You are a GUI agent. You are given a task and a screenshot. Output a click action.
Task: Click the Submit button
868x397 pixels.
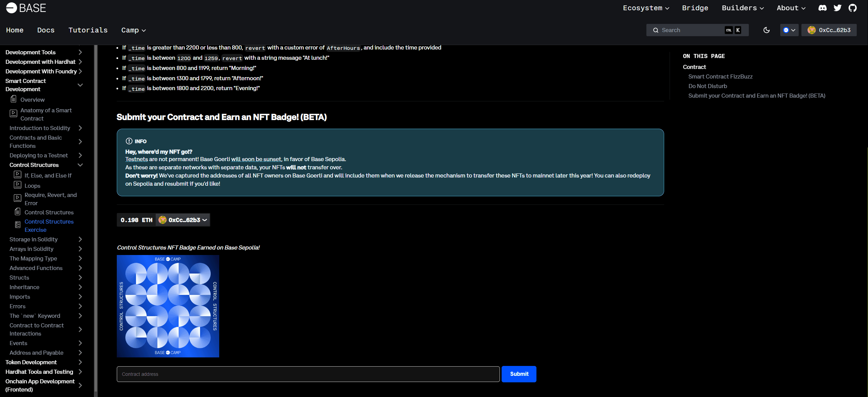(519, 374)
